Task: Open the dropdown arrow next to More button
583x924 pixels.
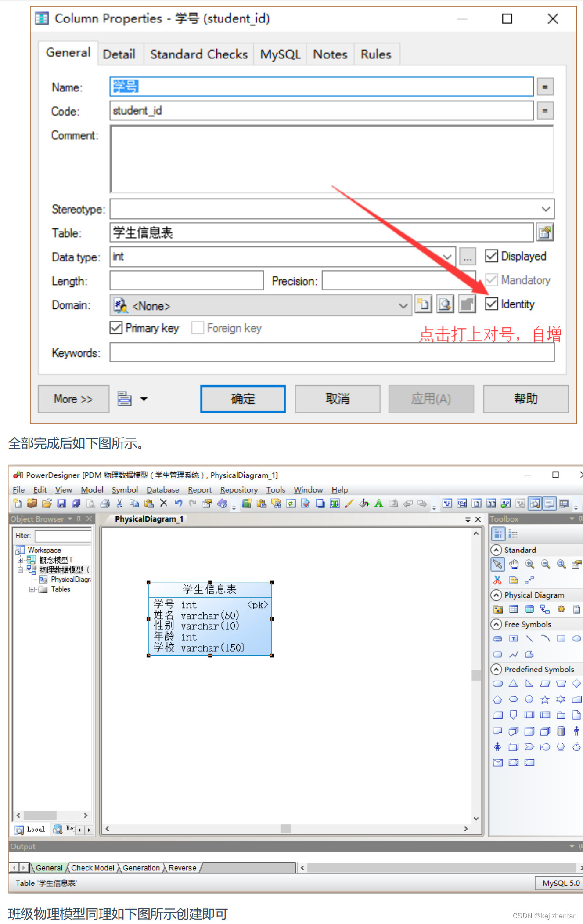Action: click(x=144, y=399)
